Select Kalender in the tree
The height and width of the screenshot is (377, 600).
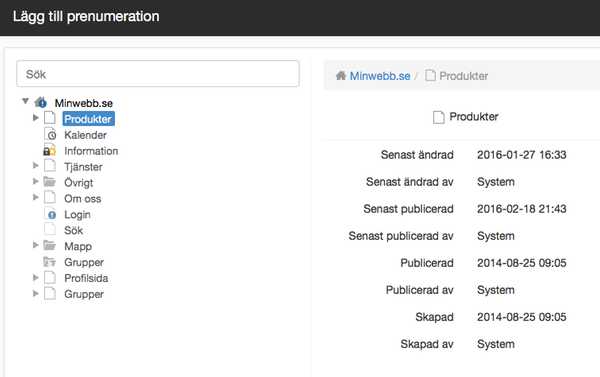(x=85, y=135)
